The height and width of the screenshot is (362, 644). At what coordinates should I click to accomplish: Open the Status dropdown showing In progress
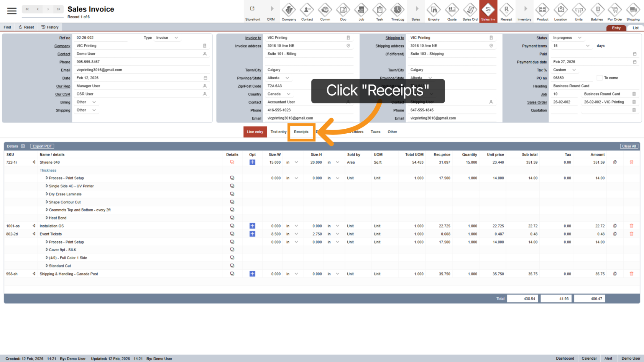tap(567, 38)
